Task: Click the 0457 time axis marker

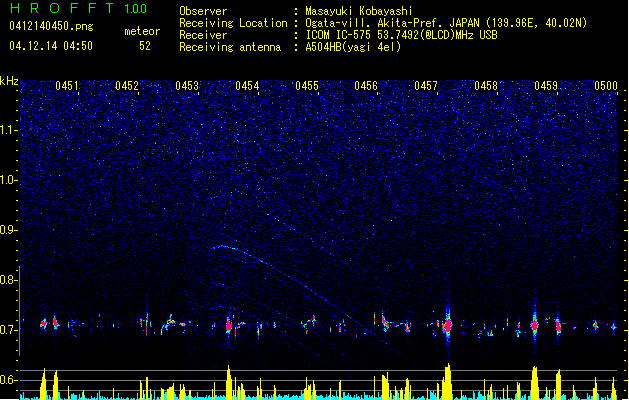Action: point(426,86)
